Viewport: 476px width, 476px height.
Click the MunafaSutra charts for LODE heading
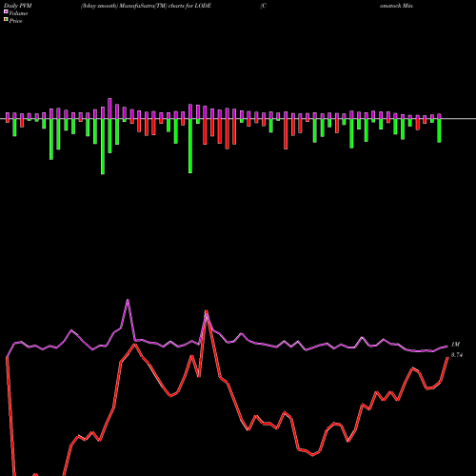point(146,6)
